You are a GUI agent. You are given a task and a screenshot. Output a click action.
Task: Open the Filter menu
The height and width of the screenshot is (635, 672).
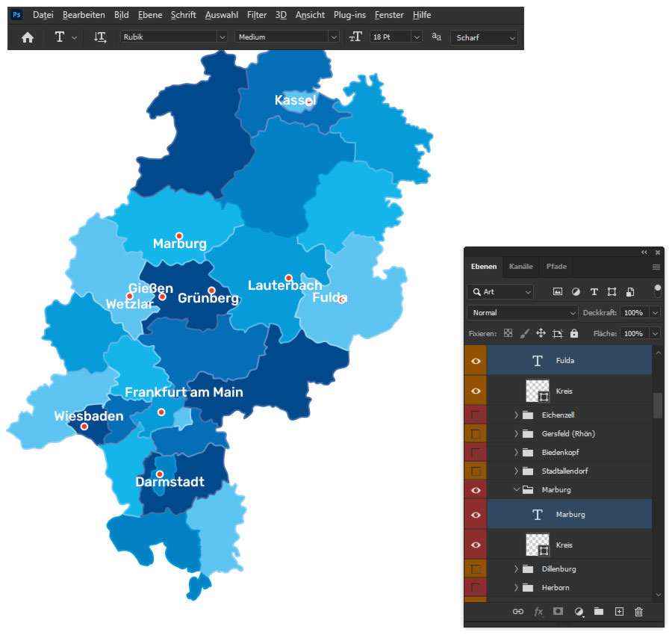(257, 15)
